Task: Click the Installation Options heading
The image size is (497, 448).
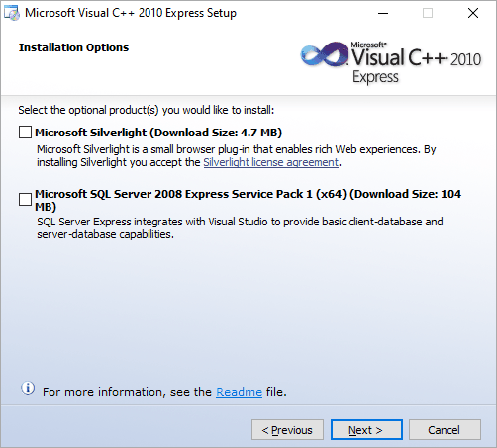Action: click(x=73, y=47)
